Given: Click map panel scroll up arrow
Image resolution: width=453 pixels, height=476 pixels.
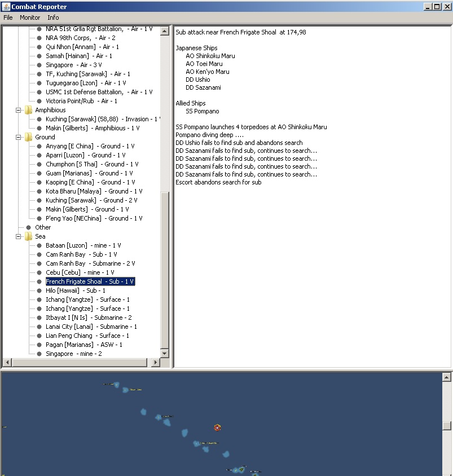Looking at the screenshot, I should tap(446, 377).
